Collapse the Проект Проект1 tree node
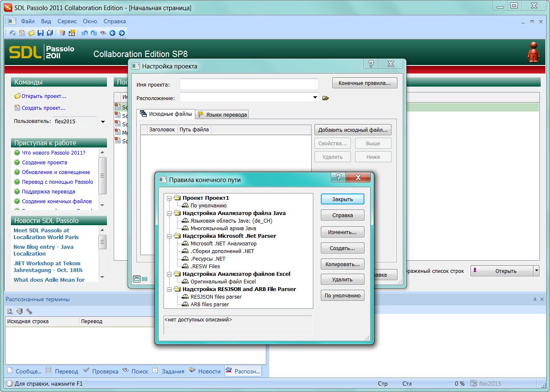 [x=169, y=198]
